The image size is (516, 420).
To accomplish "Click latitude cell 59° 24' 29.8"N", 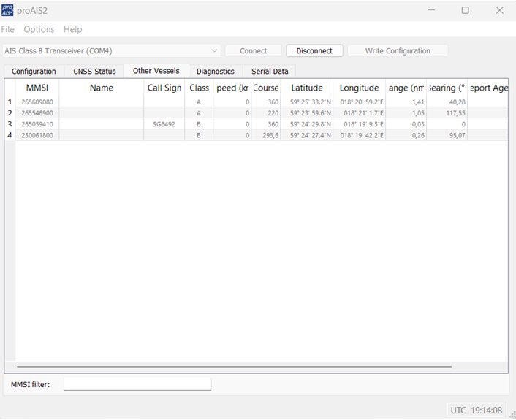I will 307,124.
